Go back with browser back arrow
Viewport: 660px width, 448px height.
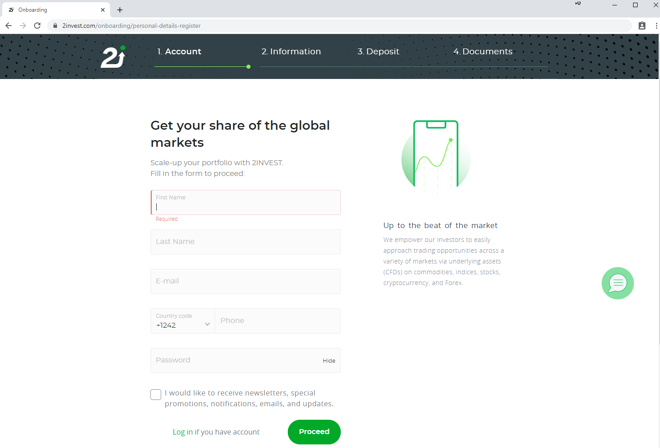[8, 26]
